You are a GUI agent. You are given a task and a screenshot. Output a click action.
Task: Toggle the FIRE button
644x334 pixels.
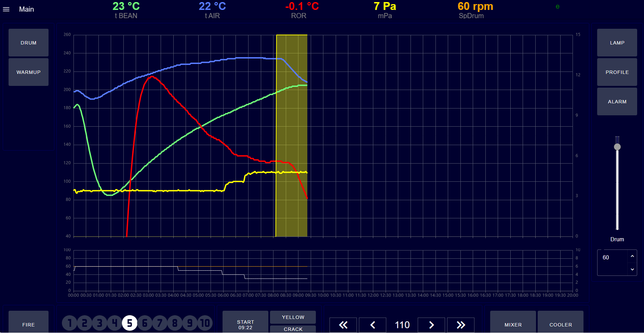(x=28, y=322)
